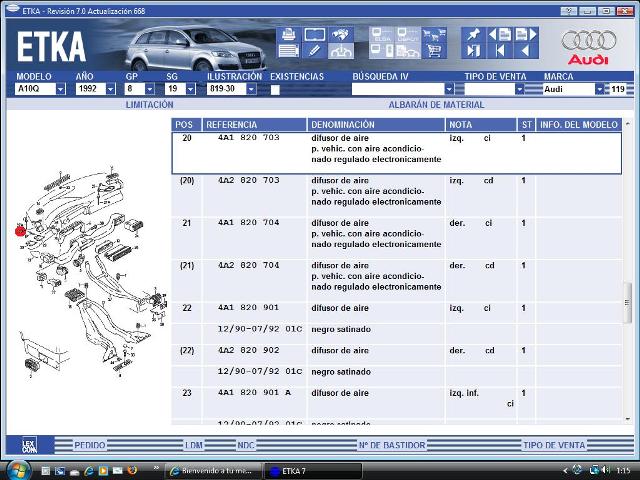Open the ILUSTRACIÓN dropdown arrow
Screen dimensions: 640x480
click(x=251, y=89)
